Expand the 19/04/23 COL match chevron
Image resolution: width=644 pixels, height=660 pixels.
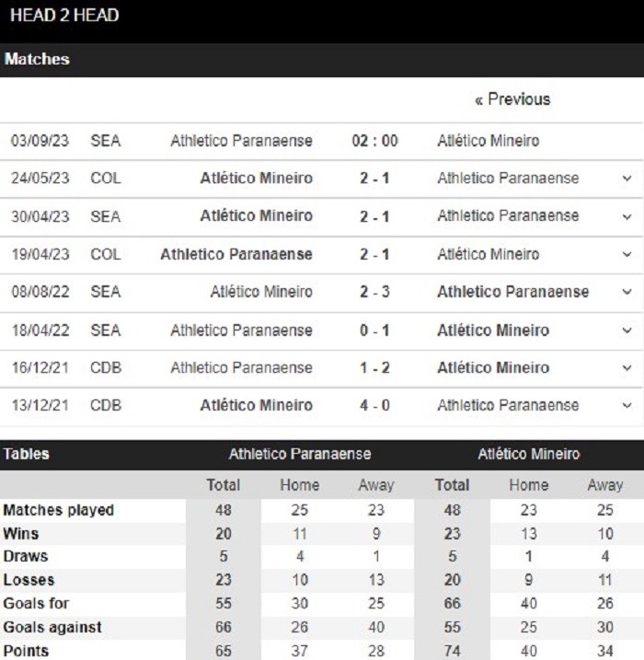(x=627, y=255)
